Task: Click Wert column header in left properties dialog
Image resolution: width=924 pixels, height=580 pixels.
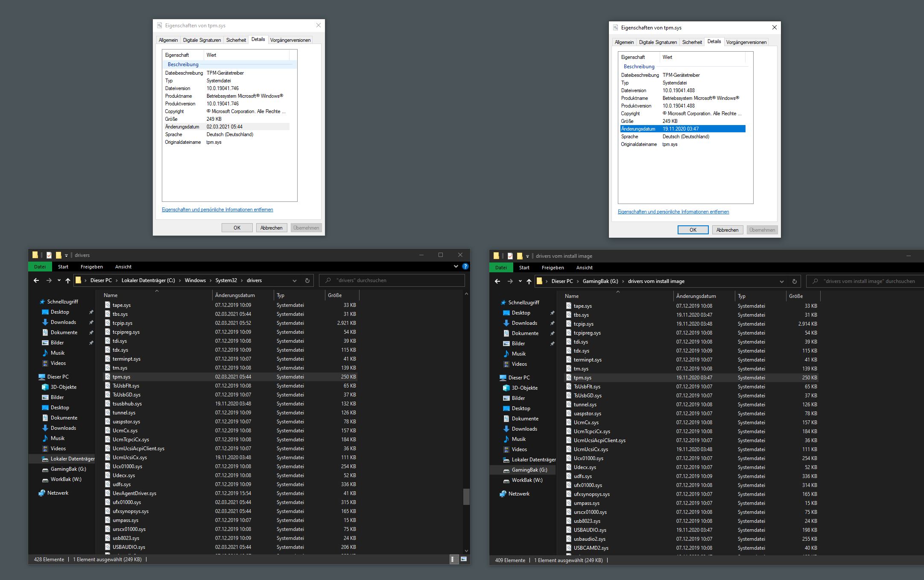Action: point(246,55)
